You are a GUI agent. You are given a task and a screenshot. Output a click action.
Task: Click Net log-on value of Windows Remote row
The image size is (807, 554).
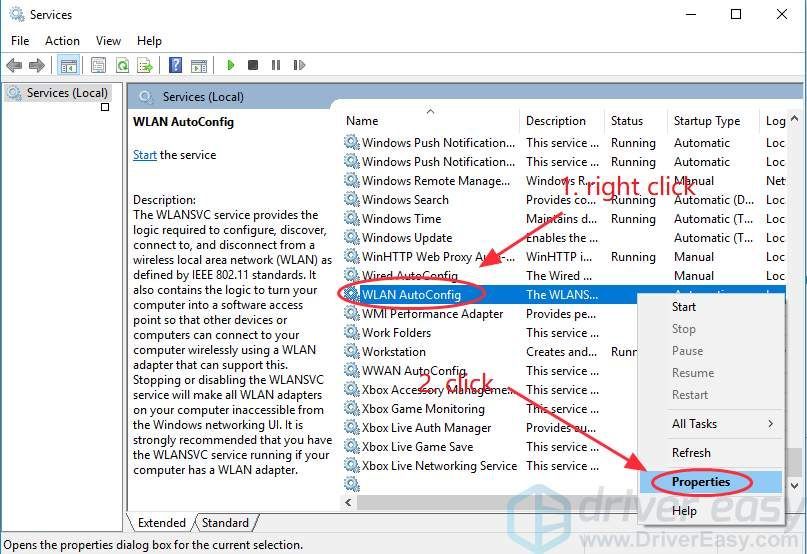775,181
